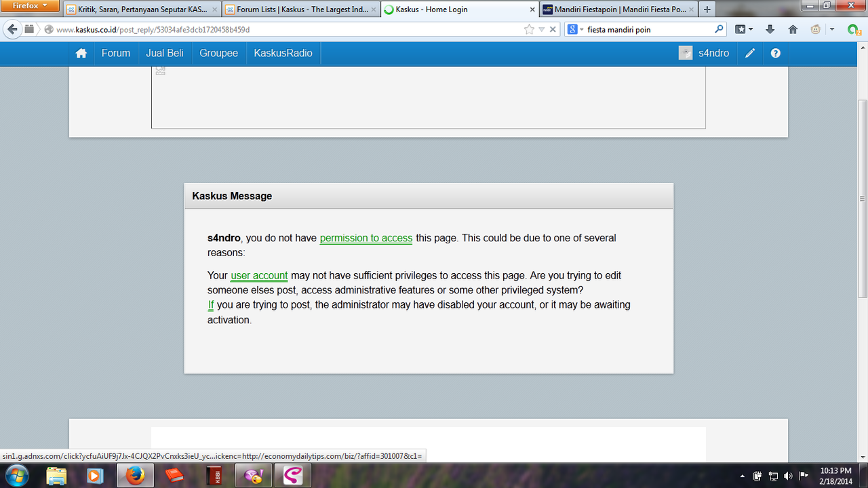
Task: Click the Firefox taskbar icon
Action: (136, 476)
